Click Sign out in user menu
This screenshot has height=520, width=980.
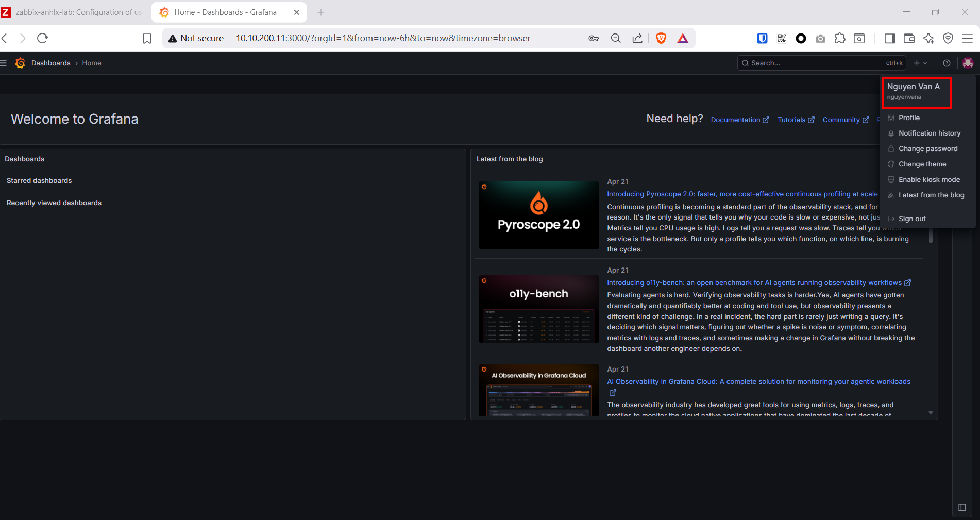912,219
